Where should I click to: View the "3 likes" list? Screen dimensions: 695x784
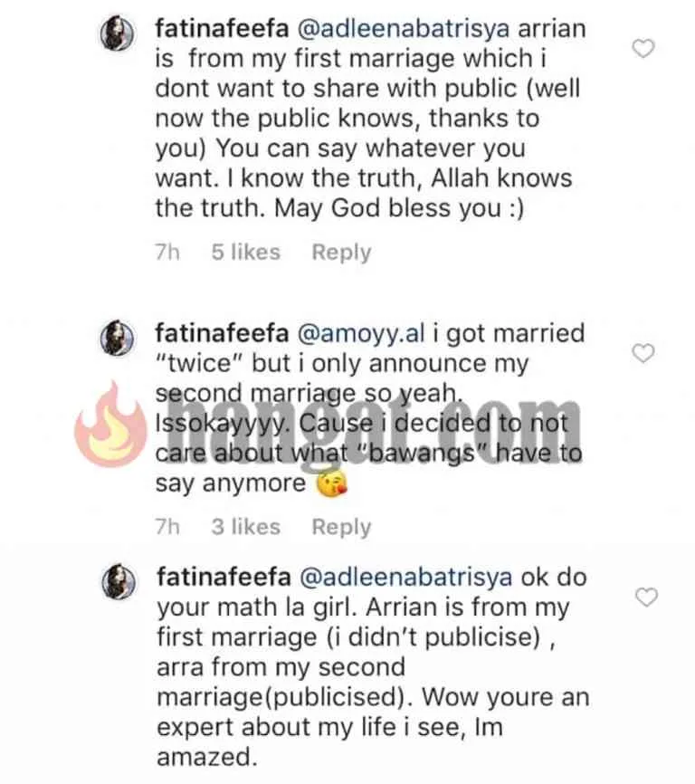[246, 527]
